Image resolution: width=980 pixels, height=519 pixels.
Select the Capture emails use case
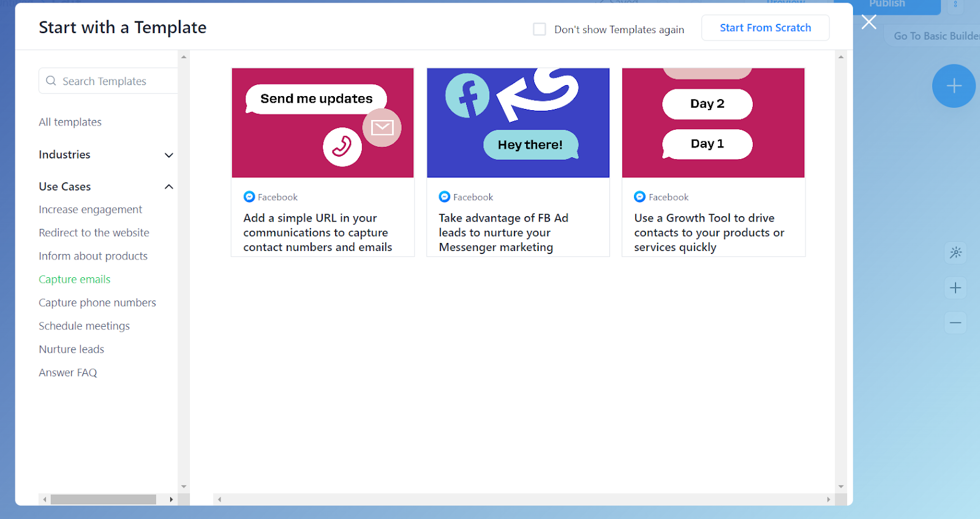(75, 280)
